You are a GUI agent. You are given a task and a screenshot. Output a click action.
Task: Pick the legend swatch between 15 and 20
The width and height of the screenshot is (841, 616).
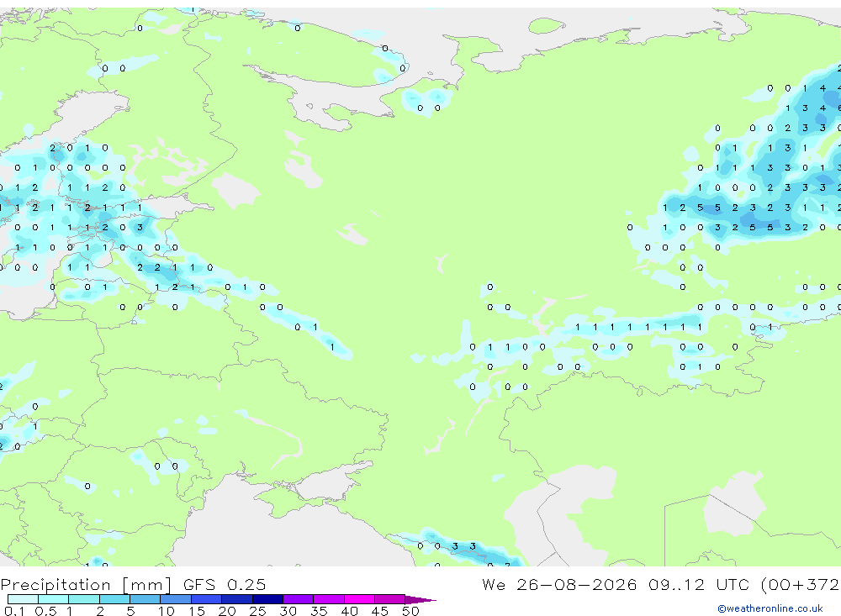tap(207, 599)
